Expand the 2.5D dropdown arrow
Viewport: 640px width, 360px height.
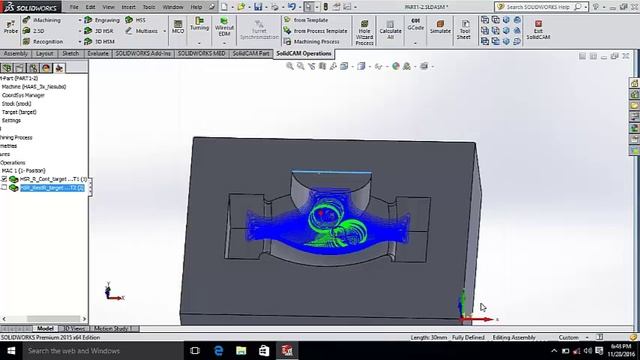(80, 31)
